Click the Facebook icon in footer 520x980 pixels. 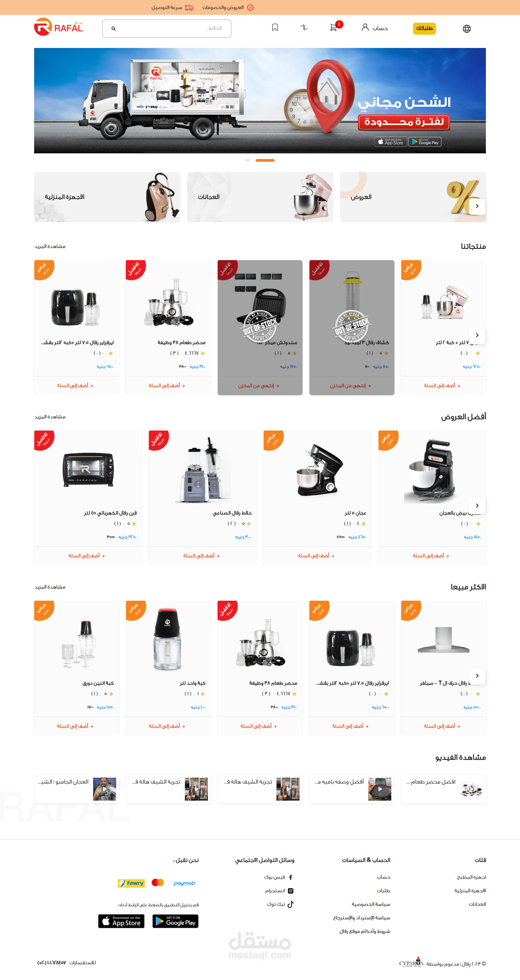point(291,877)
